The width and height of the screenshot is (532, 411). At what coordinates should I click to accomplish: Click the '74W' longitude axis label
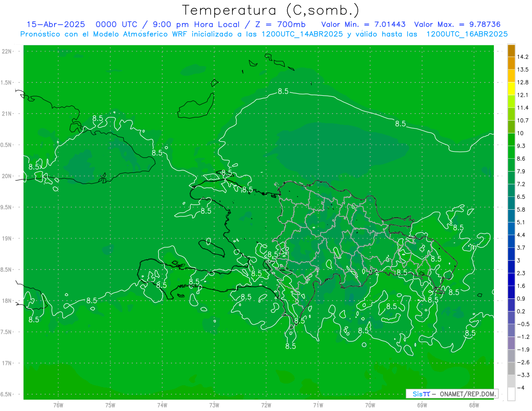162,405
